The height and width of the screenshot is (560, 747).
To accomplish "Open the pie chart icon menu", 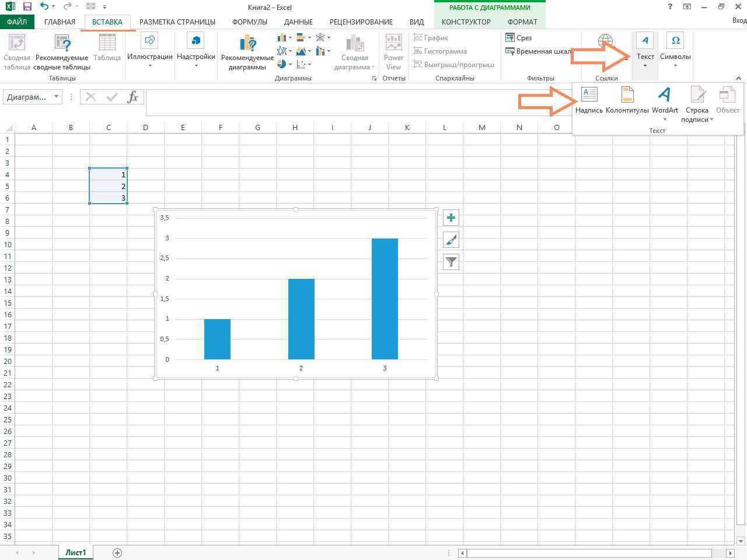I will (x=281, y=64).
